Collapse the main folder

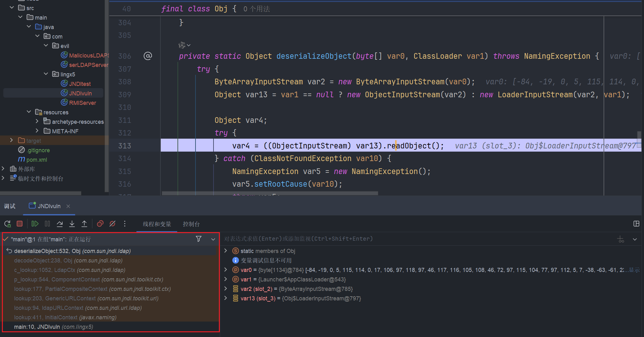coord(21,17)
